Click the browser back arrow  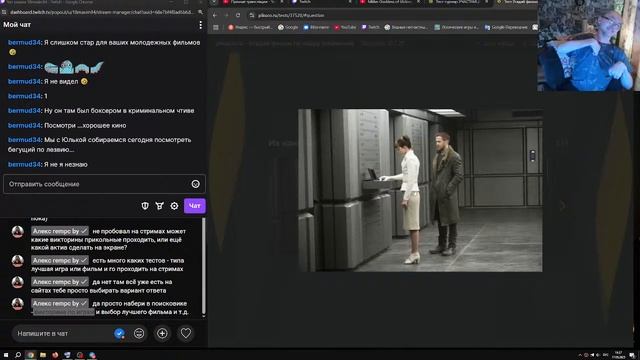point(215,16)
